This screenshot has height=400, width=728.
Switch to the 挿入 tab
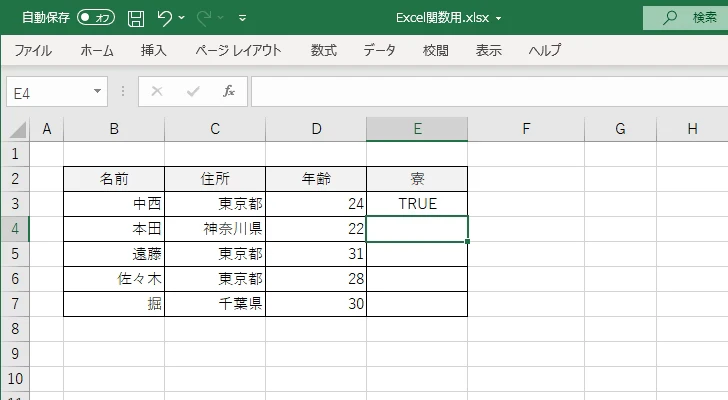pyautogui.click(x=154, y=50)
